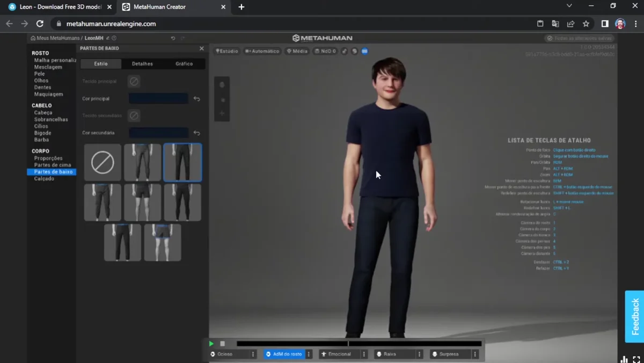Image resolution: width=644 pixels, height=363 pixels.
Task: Select the shorts thumbnail in the second row
Action: click(x=143, y=202)
